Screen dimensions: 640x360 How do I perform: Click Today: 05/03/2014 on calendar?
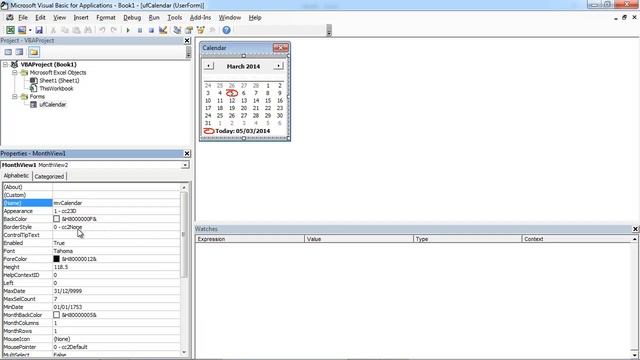pyautogui.click(x=242, y=131)
